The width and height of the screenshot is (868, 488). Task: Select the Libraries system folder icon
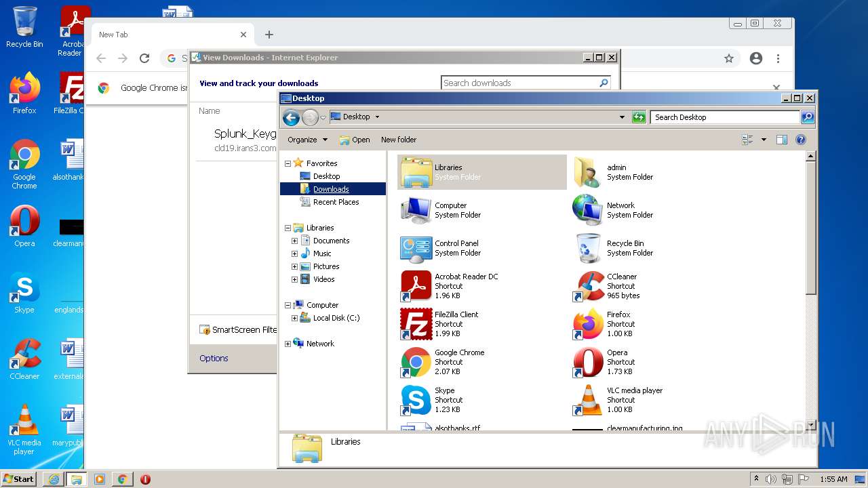coord(416,172)
